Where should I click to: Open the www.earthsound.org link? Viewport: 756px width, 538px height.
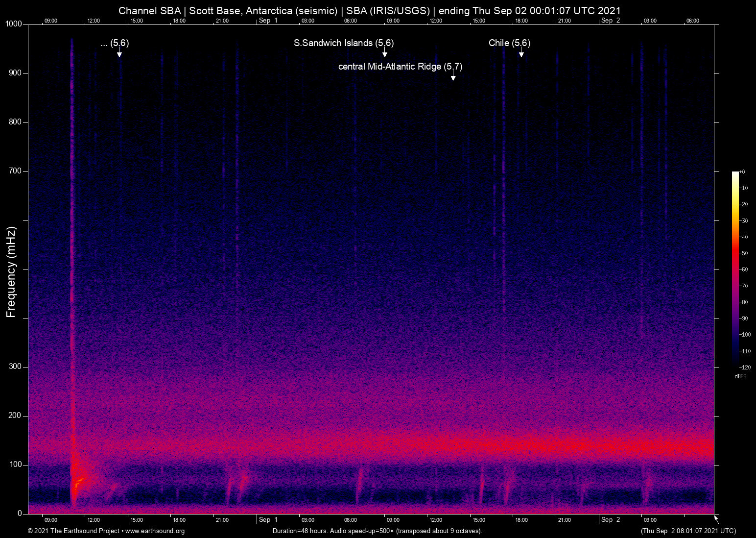click(155, 531)
